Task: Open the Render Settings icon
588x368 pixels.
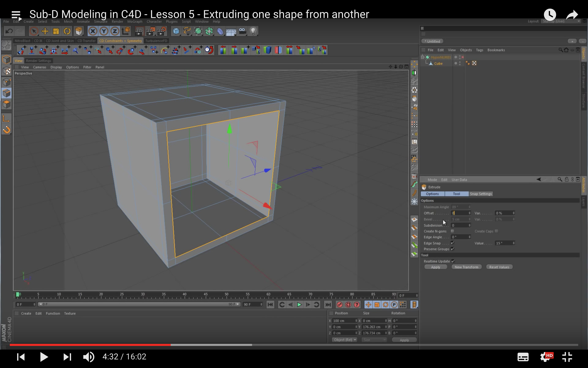Action: (161, 31)
